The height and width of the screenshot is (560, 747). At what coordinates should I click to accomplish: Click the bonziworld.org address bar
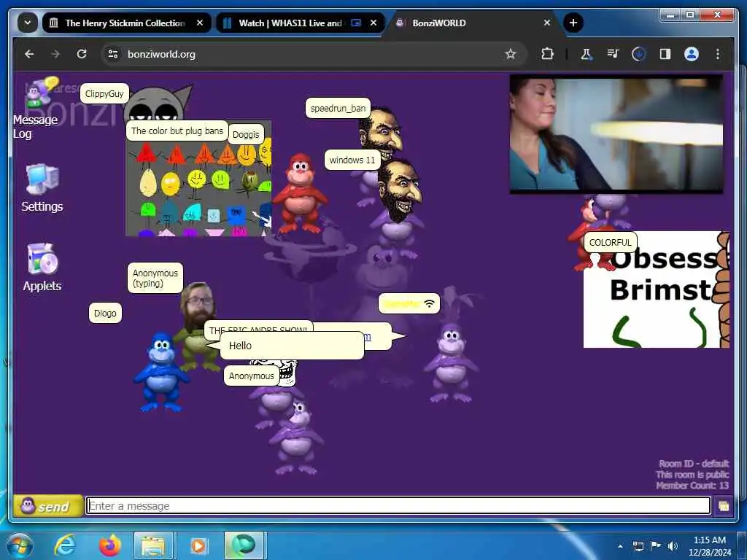[x=314, y=54]
